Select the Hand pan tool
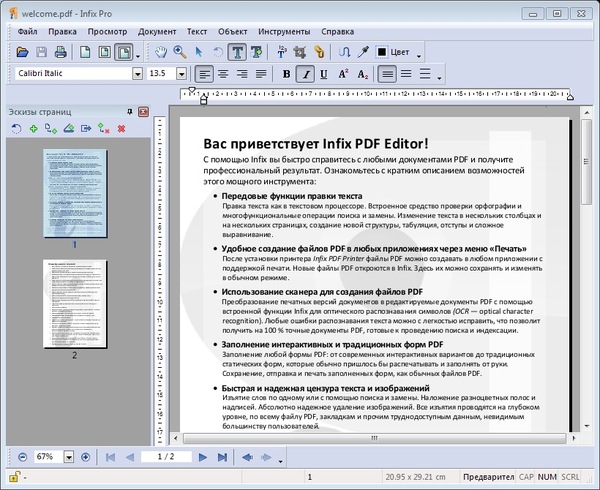Viewport: 600px width, 490px height. [160, 52]
